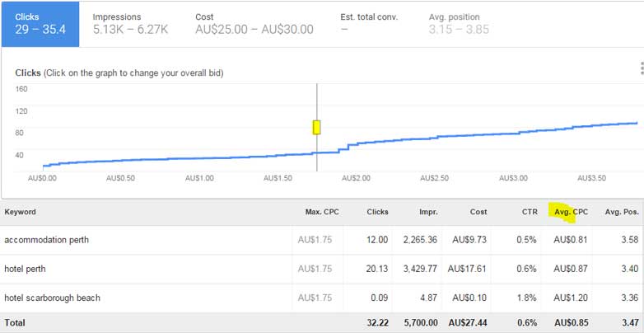Click impressions value 4.87
This screenshot has height=333, width=644.
click(429, 298)
